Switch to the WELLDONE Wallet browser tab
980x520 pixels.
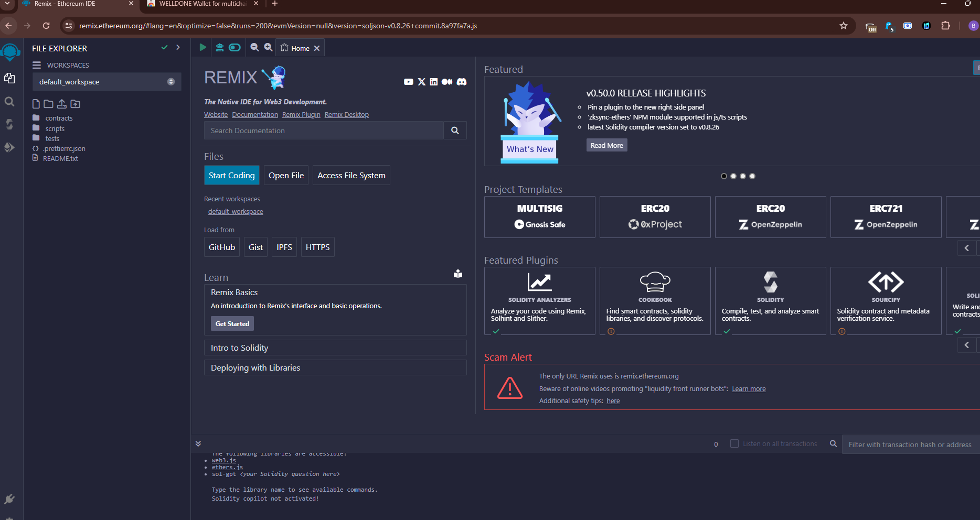(x=203, y=4)
